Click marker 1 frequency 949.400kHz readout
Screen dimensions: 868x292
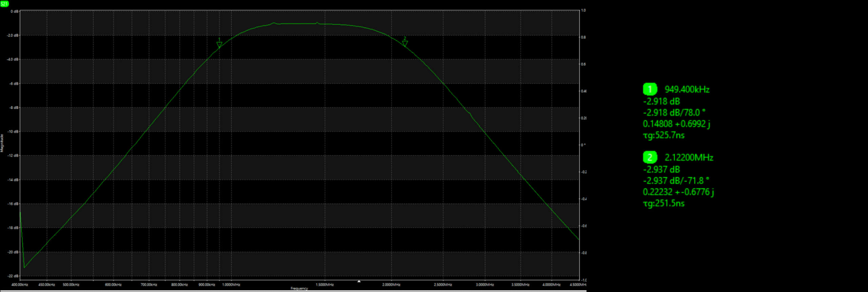[687, 90]
